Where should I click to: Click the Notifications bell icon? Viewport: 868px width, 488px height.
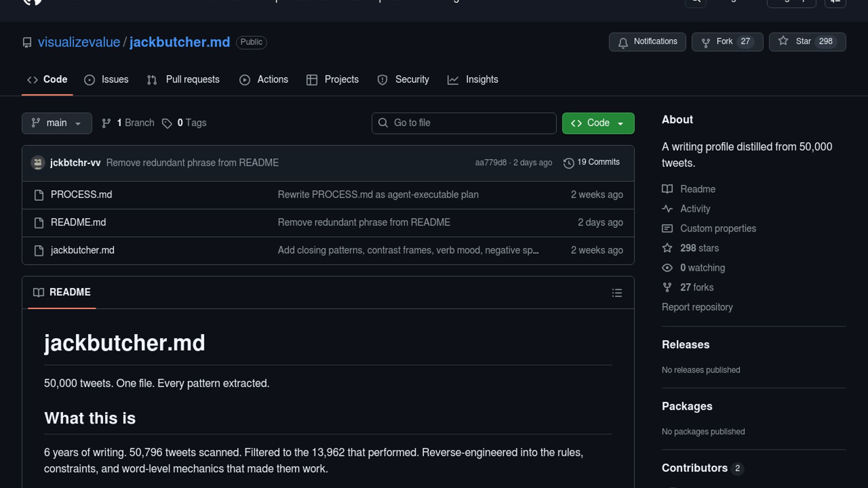623,42
